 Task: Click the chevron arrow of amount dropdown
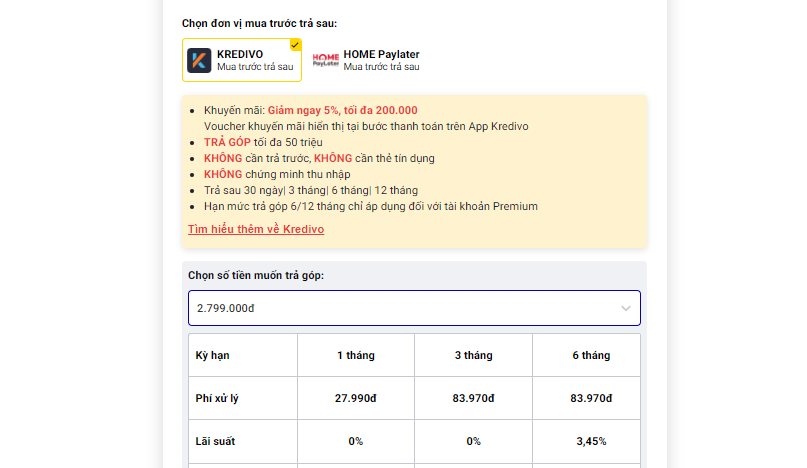tap(625, 308)
